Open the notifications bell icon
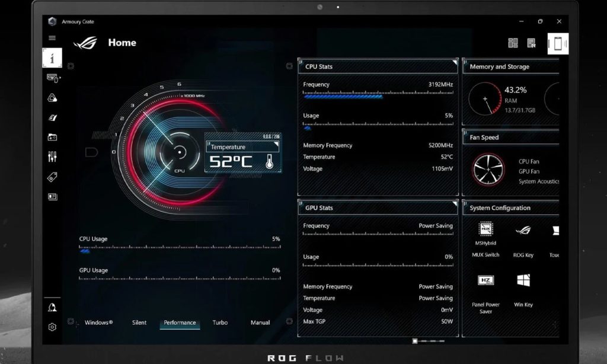Image resolution: width=607 pixels, height=364 pixels. (x=52, y=308)
